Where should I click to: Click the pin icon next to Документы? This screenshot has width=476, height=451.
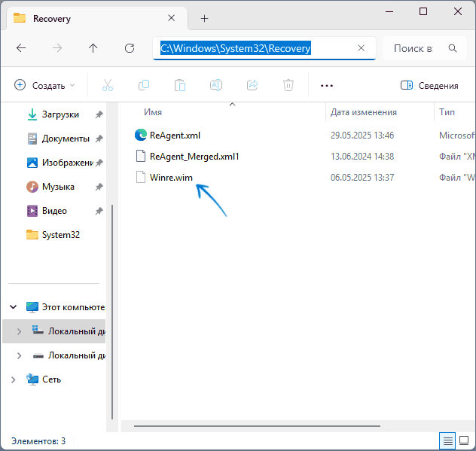(99, 139)
